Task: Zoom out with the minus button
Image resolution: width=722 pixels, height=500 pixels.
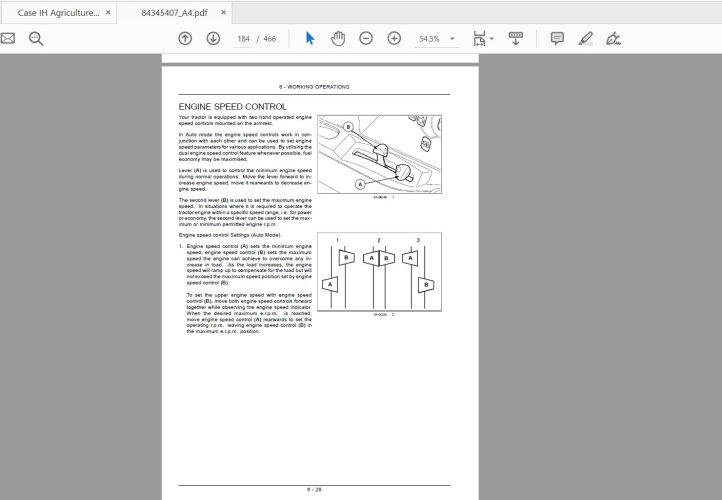Action: click(x=366, y=38)
